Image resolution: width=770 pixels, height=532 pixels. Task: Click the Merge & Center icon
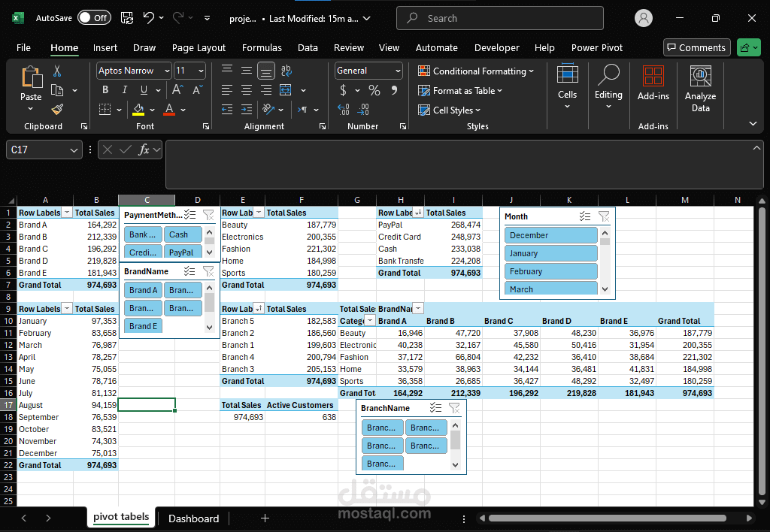285,90
